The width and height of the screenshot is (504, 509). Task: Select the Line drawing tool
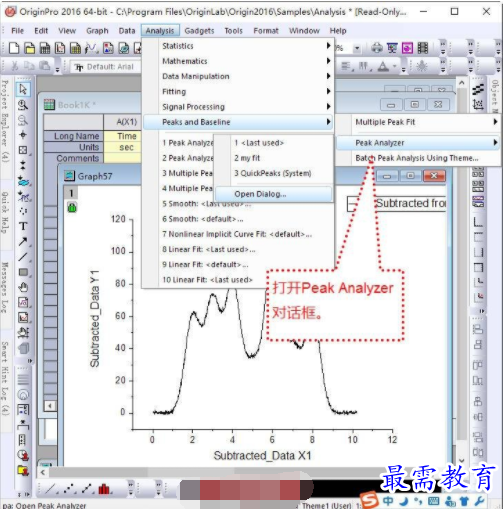click(x=23, y=257)
